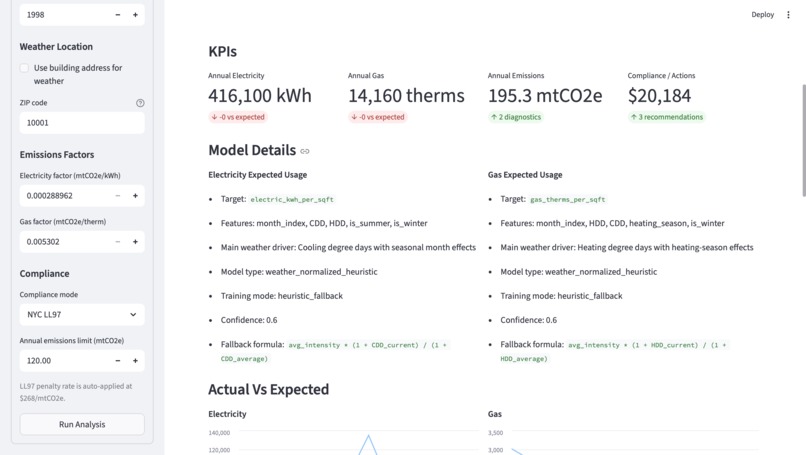Check Use building address for weather
The image size is (806, 455).
[24, 68]
